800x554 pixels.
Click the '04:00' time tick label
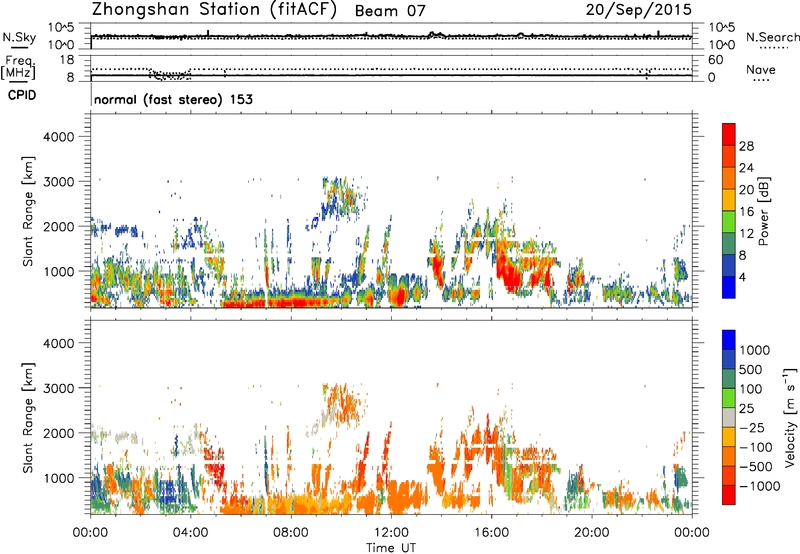191,533
